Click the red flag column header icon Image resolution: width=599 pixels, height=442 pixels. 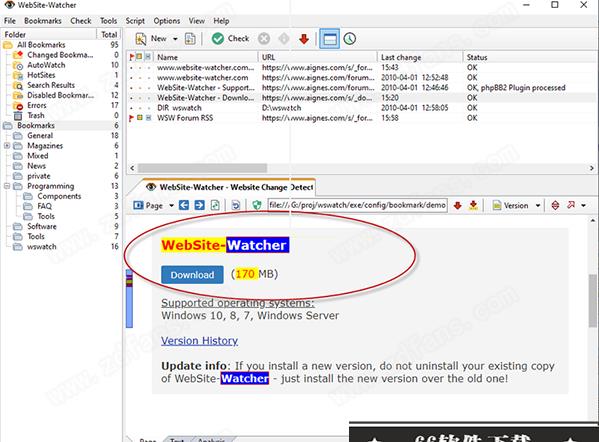(x=131, y=57)
